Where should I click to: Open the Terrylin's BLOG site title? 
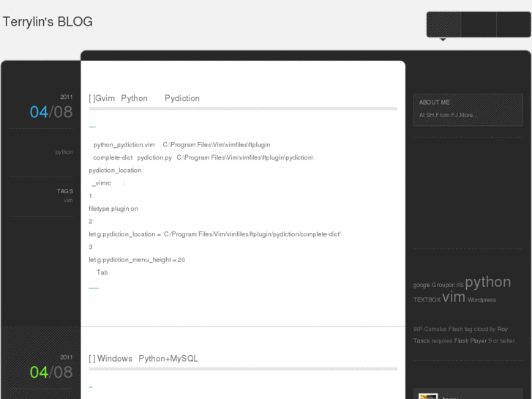[48, 22]
